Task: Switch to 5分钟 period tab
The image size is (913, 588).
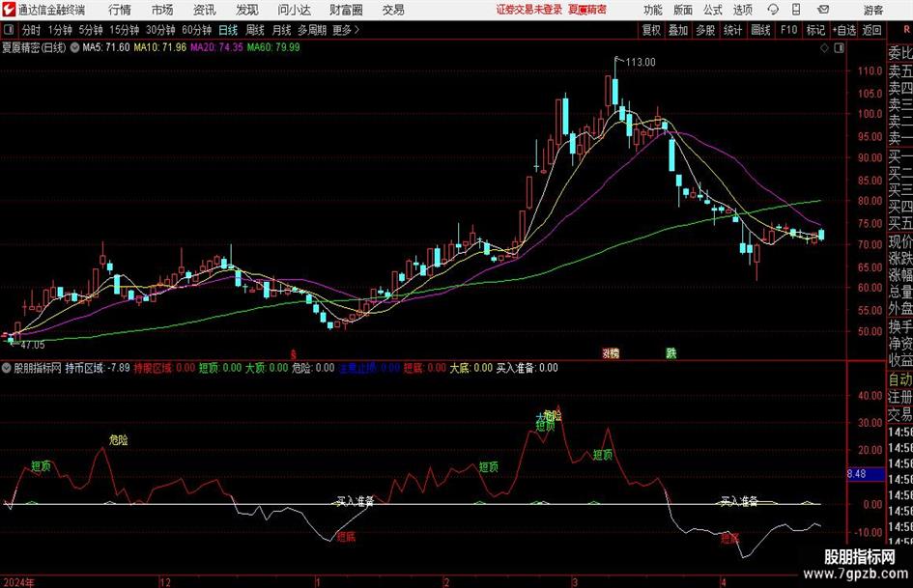Action: [90, 30]
